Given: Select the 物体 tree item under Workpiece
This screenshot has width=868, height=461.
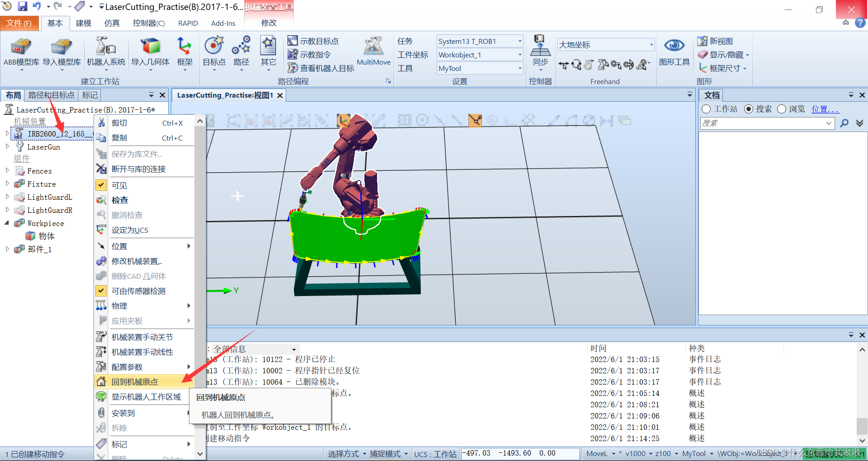Looking at the screenshot, I should pos(46,236).
